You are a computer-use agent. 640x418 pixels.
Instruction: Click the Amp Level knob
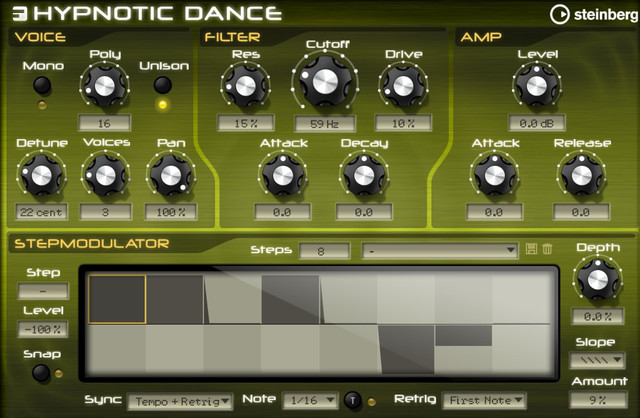click(537, 86)
